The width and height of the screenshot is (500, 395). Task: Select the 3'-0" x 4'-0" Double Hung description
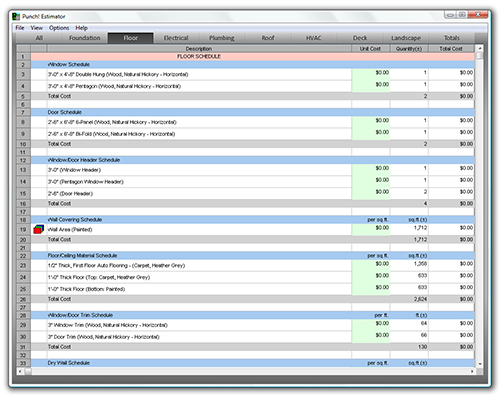click(118, 74)
